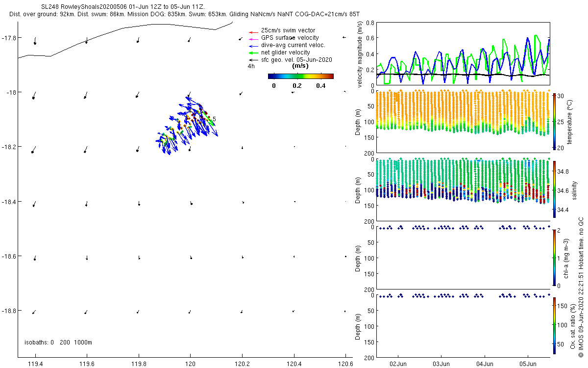The height and width of the screenshot is (368, 588).
Task: Click longitude label '119.4' on map axis
Action: (35, 364)
